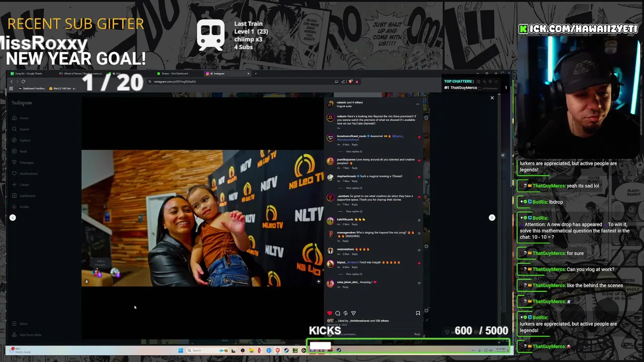Expand replies under stephenhmusic comment
644x362 pixels.
354,188
